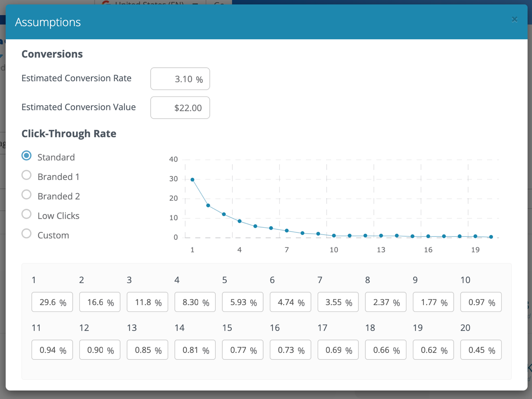Click the position 15 CTR field 0.77
This screenshot has width=532, height=399.
tap(243, 349)
